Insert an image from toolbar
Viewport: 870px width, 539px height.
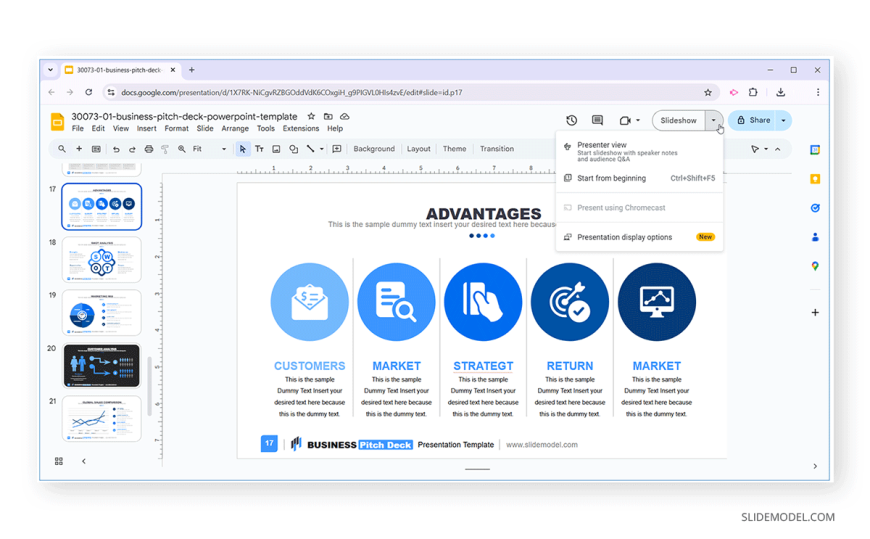coord(276,149)
